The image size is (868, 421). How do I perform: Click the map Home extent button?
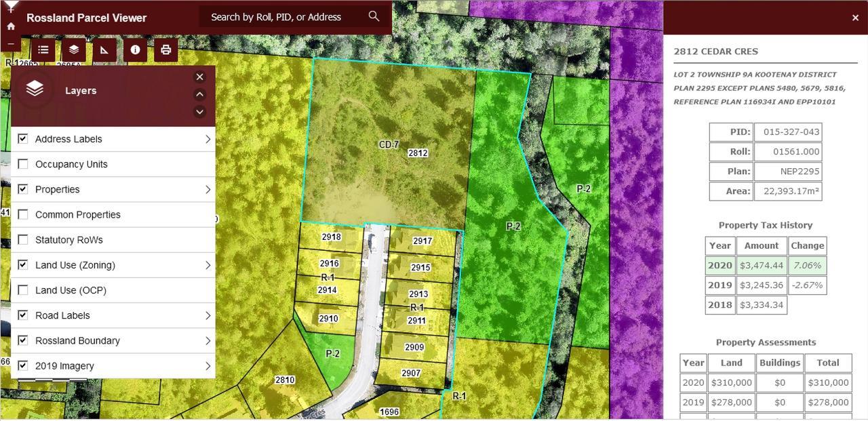pos(11,26)
